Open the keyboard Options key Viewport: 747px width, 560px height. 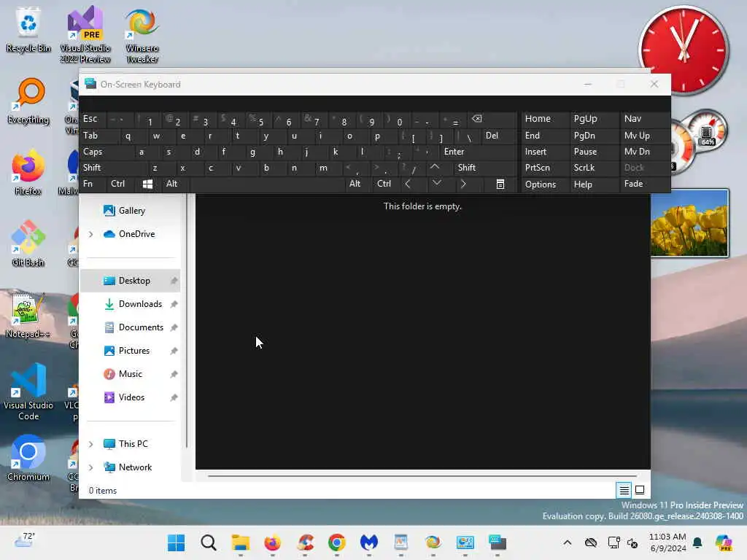point(545,184)
